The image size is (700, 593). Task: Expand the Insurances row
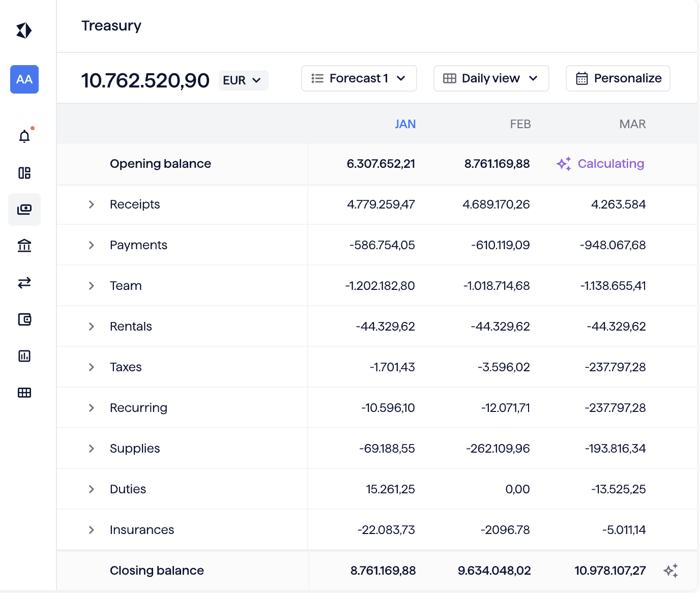pyautogui.click(x=92, y=529)
